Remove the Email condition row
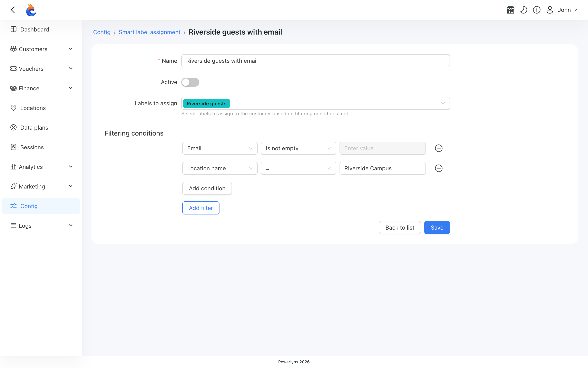The image size is (588, 368). pyautogui.click(x=439, y=148)
